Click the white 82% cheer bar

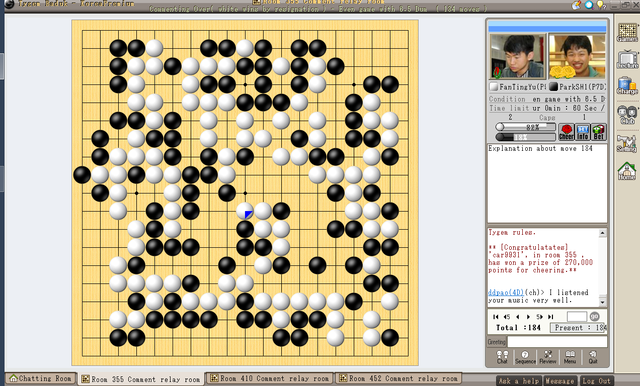tap(525, 127)
